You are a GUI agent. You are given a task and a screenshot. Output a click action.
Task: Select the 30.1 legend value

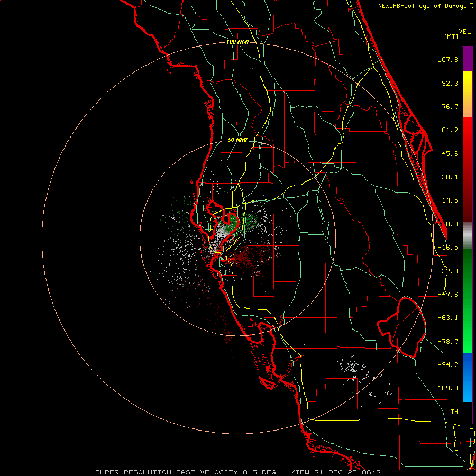click(x=450, y=177)
